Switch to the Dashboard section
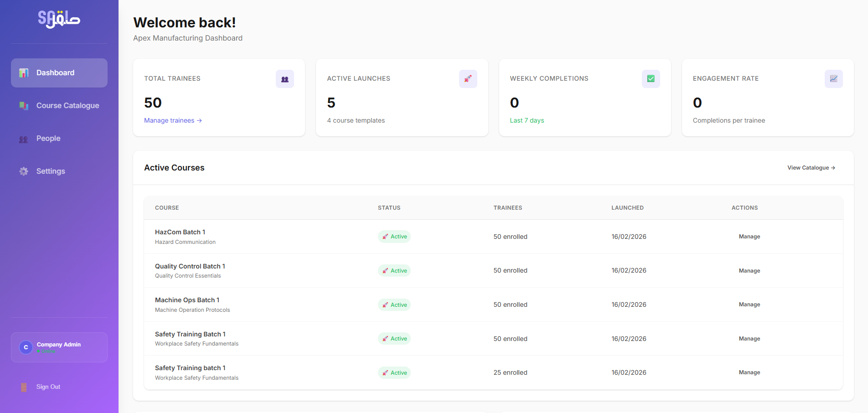 click(55, 72)
